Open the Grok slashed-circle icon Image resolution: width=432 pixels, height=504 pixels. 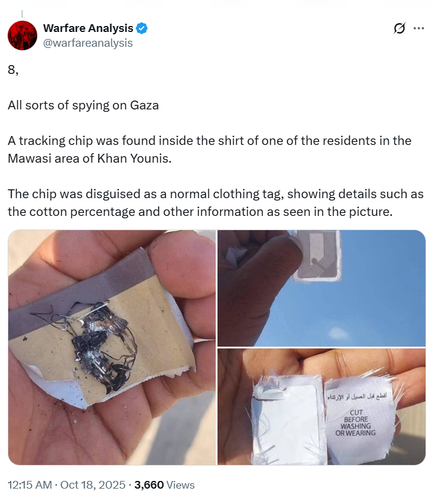399,28
